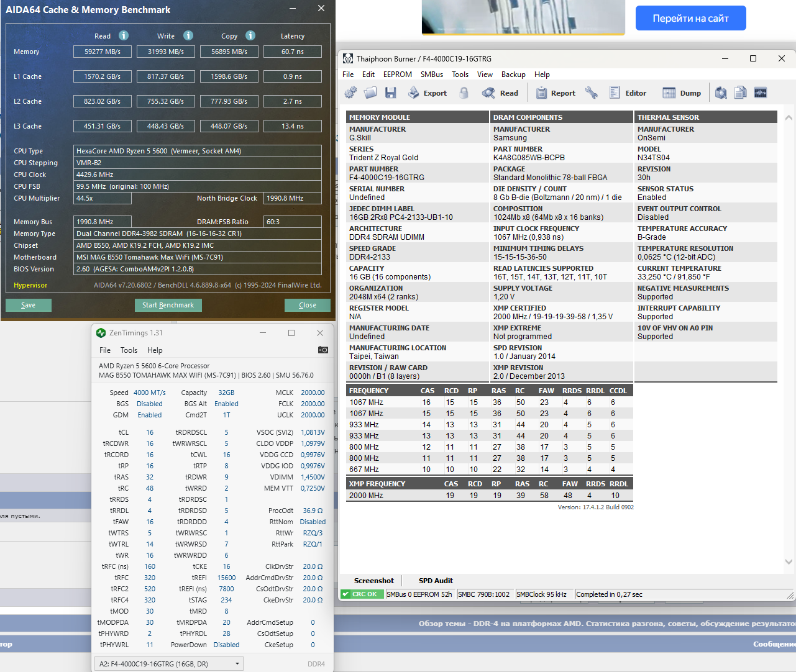Click the ZenTimings camera screenshot icon
This screenshot has height=672, width=796.
pyautogui.click(x=323, y=350)
